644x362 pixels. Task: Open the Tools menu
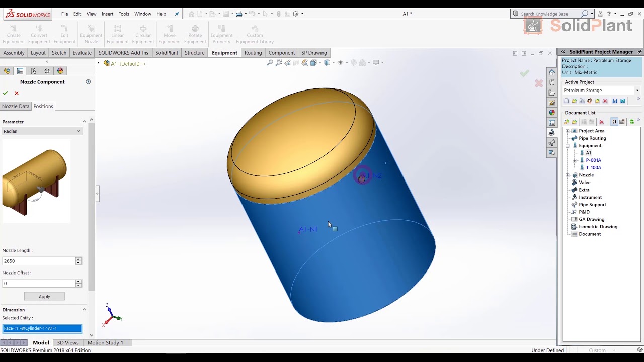124,14
